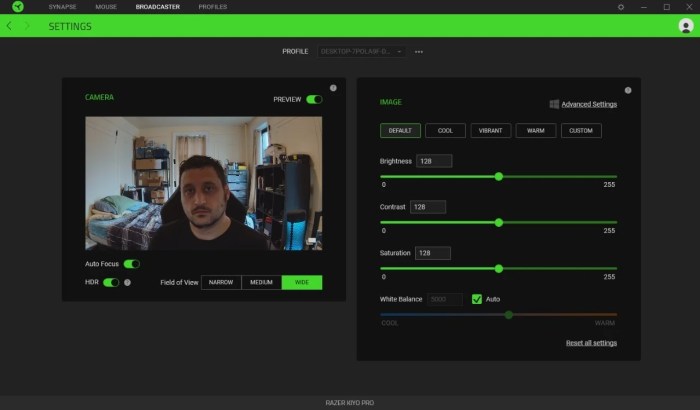Viewport: 700px width, 410px height.
Task: Click the Settings page title
Action: pyautogui.click(x=70, y=26)
